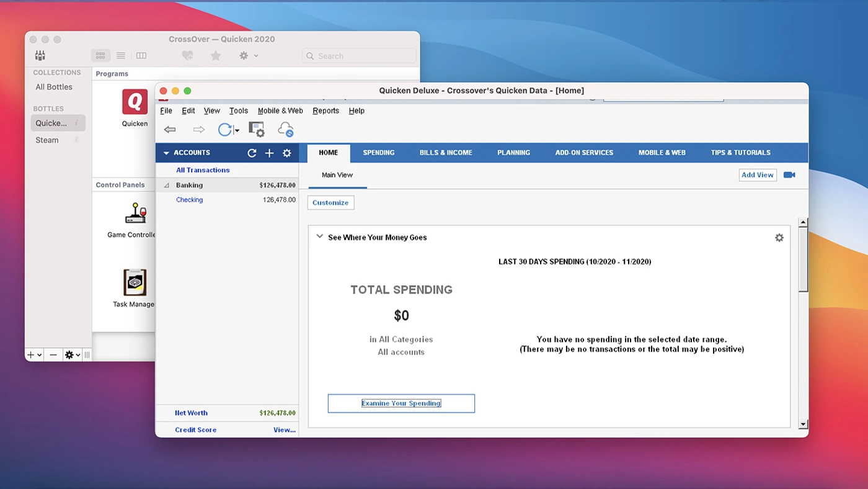Click the One Step Update refresh icon

click(x=224, y=130)
